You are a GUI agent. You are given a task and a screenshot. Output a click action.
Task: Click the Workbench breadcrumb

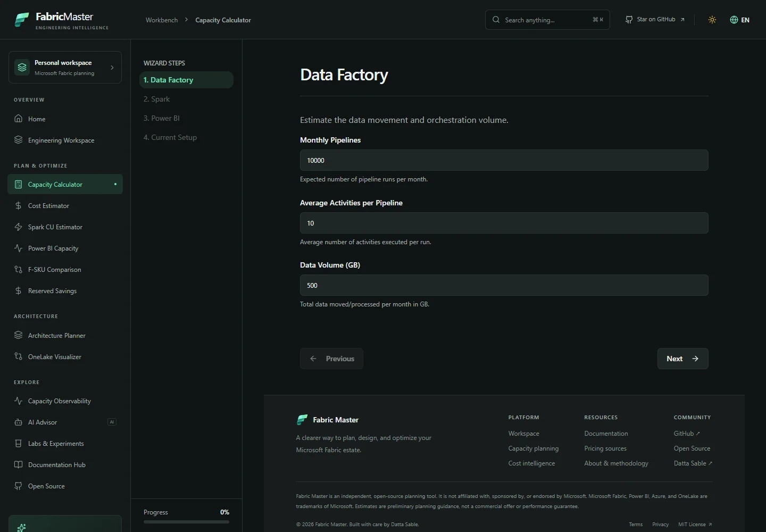(162, 20)
